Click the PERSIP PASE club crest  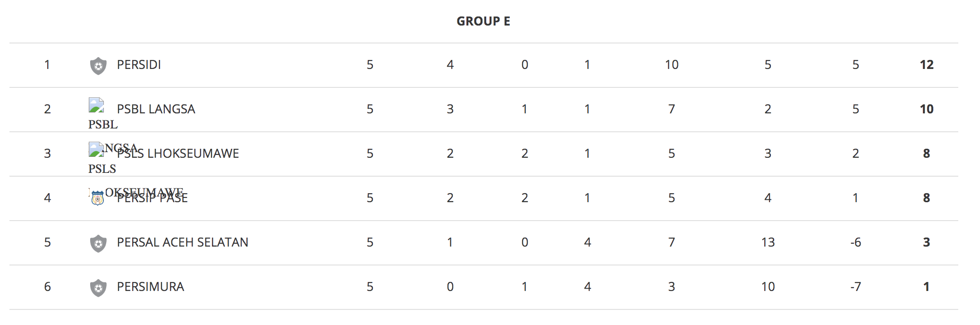(x=98, y=198)
